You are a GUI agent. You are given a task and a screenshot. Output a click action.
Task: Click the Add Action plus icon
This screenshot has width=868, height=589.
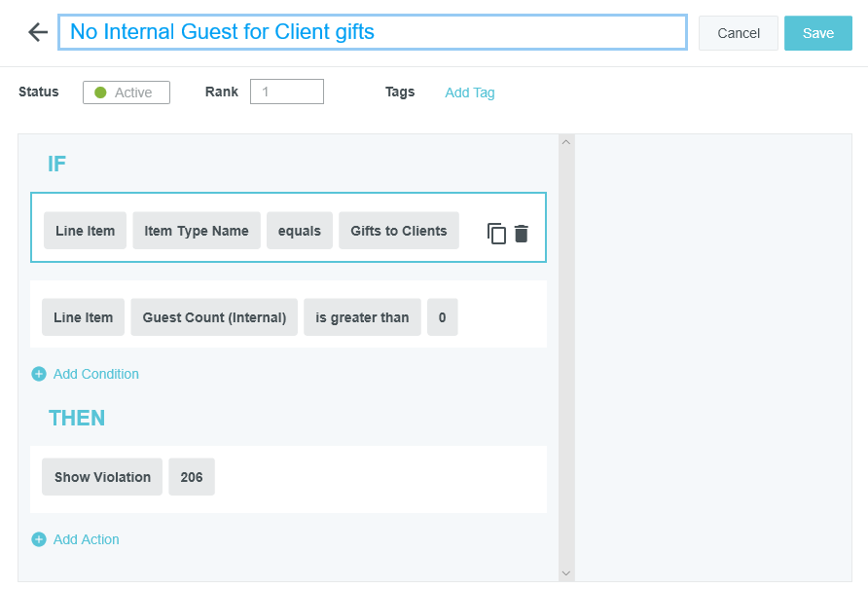click(x=39, y=539)
